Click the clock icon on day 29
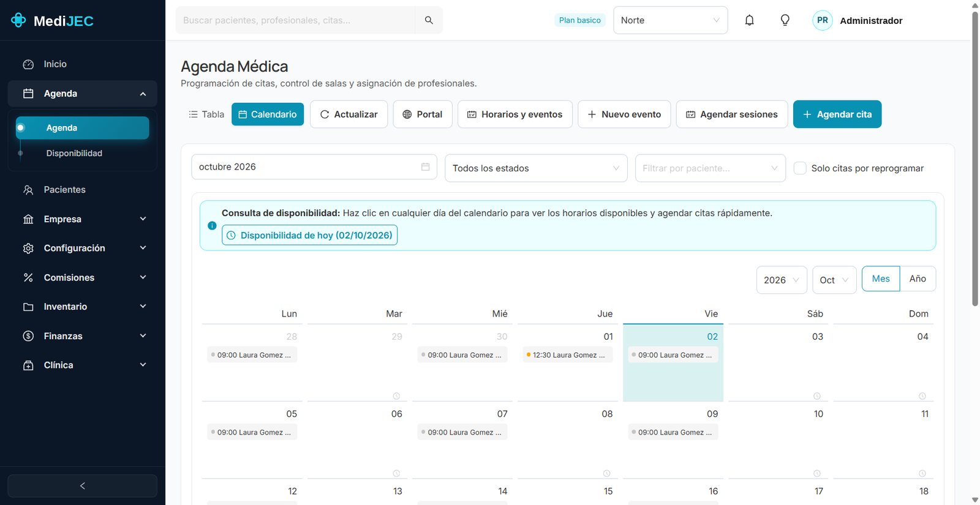The image size is (980, 505). click(x=396, y=396)
